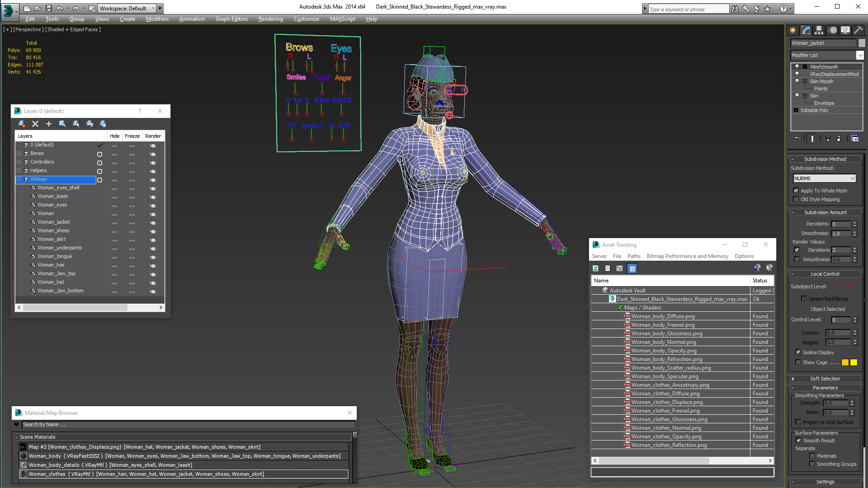Image resolution: width=868 pixels, height=488 pixels.
Task: Redo the last scene operation
Action: tap(75, 8)
